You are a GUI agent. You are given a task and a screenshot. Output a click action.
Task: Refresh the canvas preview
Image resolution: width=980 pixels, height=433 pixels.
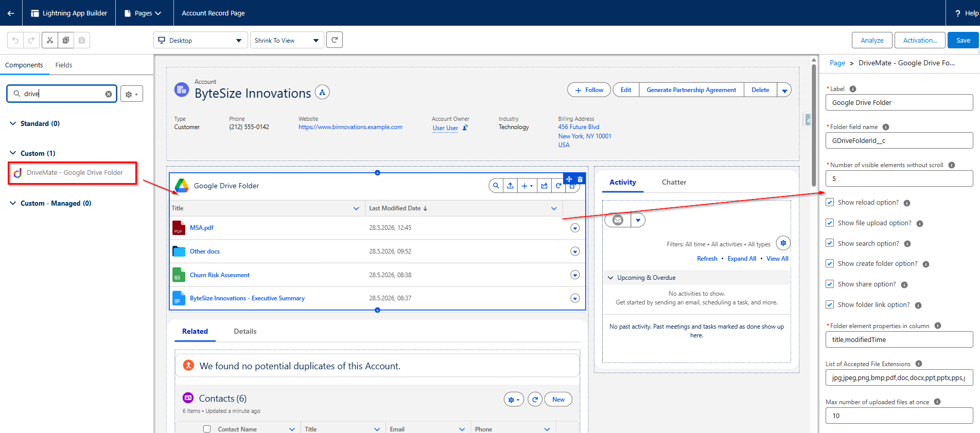(x=335, y=40)
